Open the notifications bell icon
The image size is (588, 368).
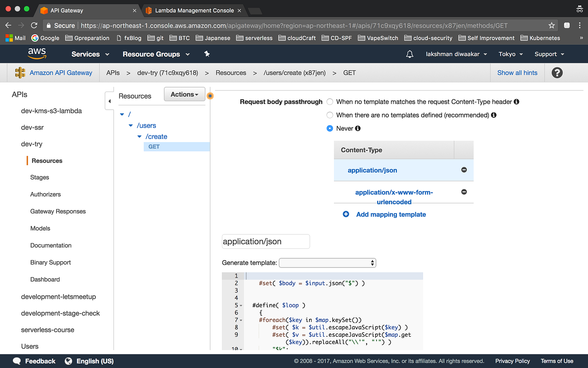click(409, 54)
